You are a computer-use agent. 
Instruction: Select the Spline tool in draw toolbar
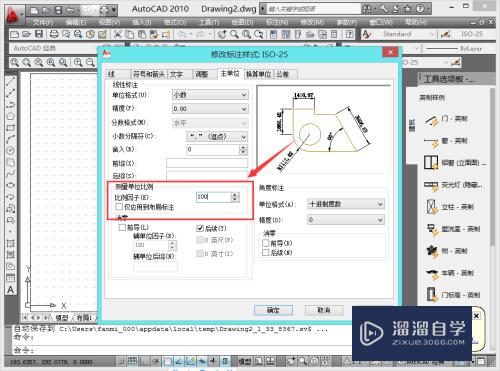click(x=11, y=174)
